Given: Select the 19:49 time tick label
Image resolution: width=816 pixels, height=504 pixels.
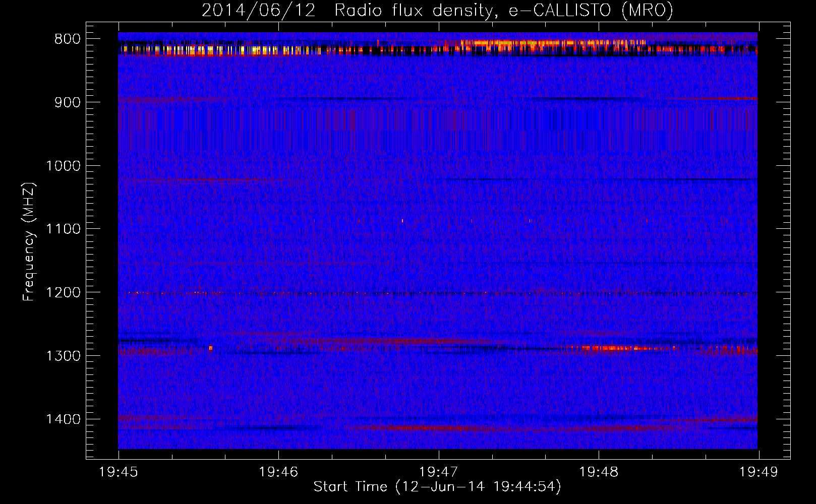Looking at the screenshot, I should [759, 472].
